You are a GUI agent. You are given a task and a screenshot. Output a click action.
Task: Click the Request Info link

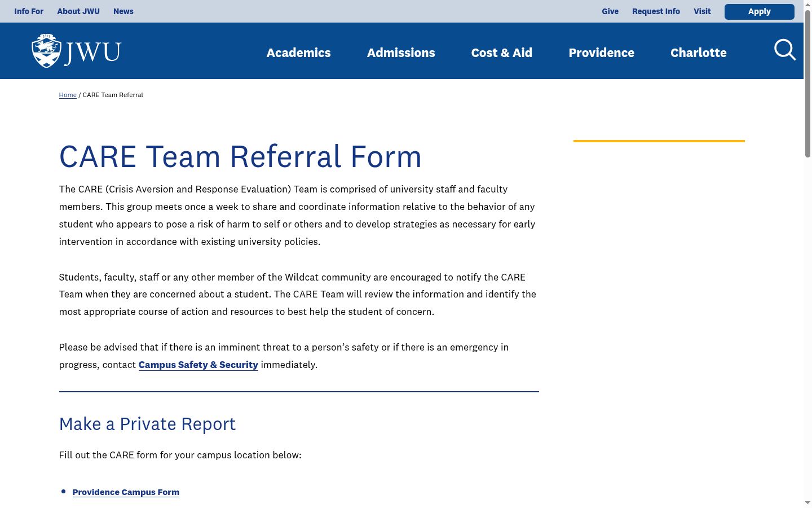pos(656,11)
